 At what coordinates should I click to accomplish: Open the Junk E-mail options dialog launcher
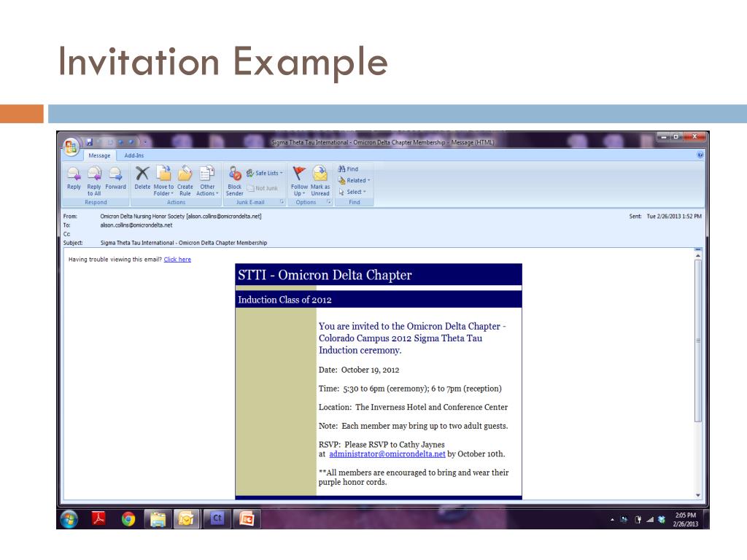tap(282, 202)
